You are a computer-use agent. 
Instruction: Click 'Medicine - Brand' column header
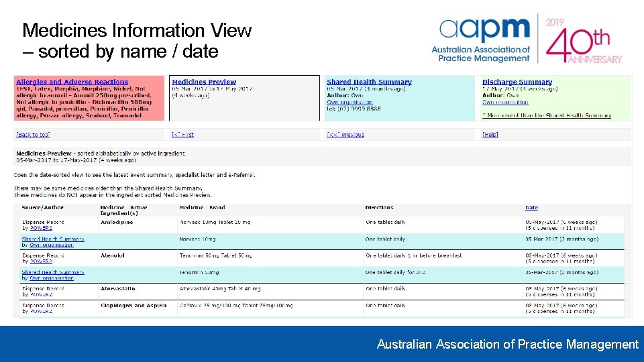(202, 208)
